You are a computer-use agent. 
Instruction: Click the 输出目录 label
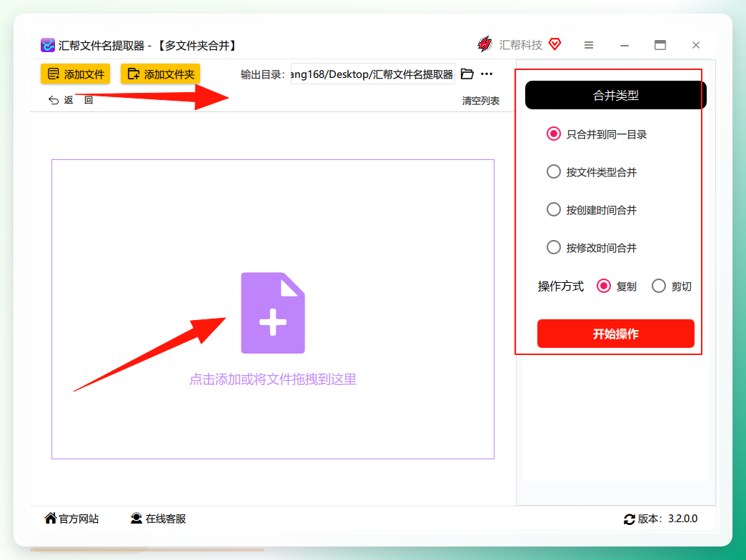[x=263, y=74]
